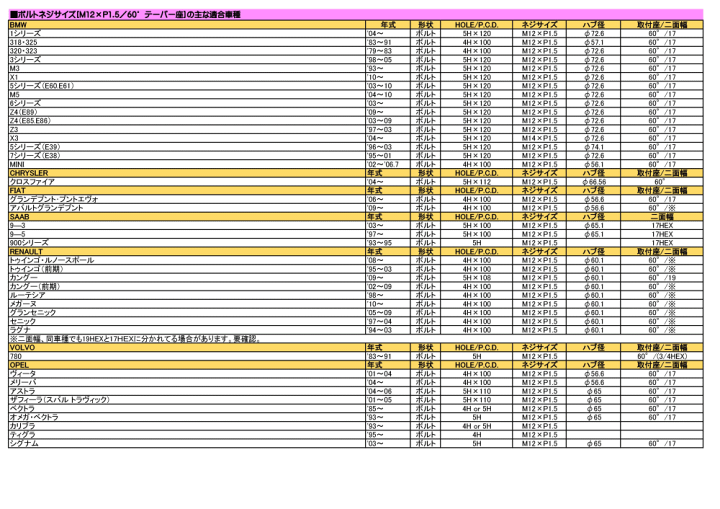Click the ティグラ model cell
This screenshot has width=720, height=509.
(x=187, y=435)
